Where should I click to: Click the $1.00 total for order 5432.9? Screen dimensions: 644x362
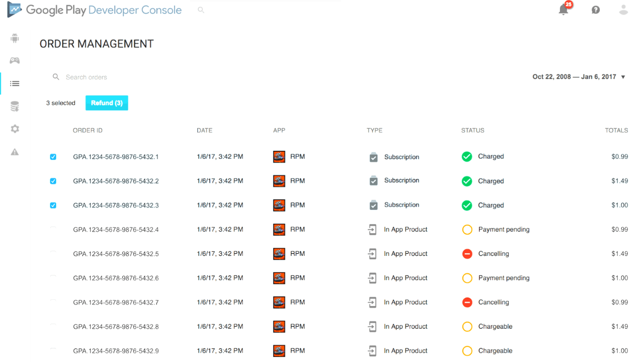tap(620, 350)
